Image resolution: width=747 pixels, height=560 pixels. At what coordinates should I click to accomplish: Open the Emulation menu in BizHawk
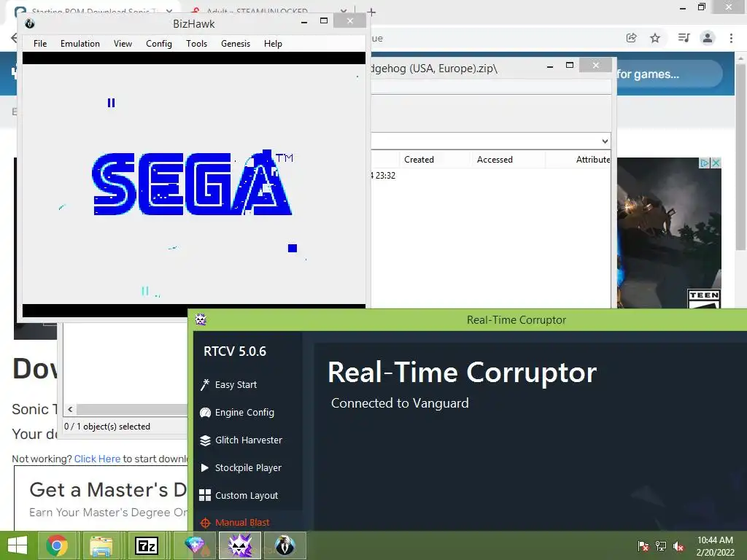coord(80,43)
